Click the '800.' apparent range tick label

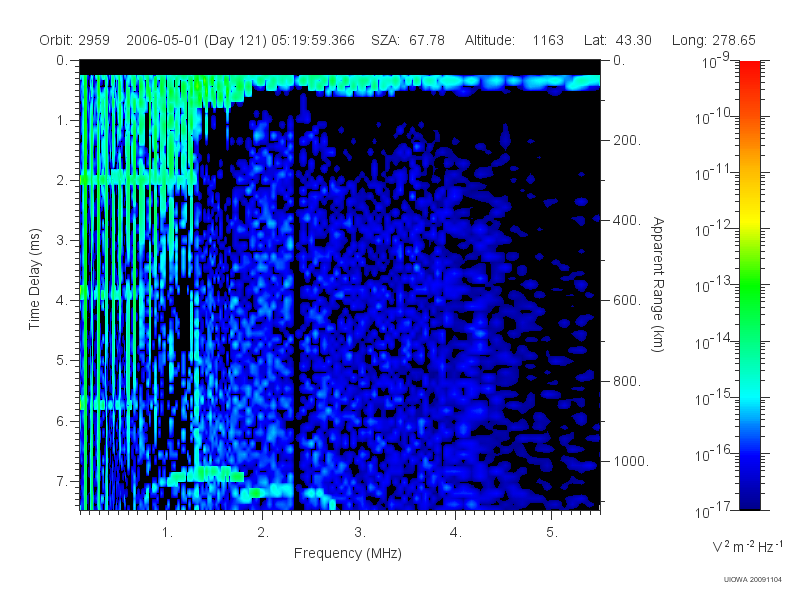[627, 381]
